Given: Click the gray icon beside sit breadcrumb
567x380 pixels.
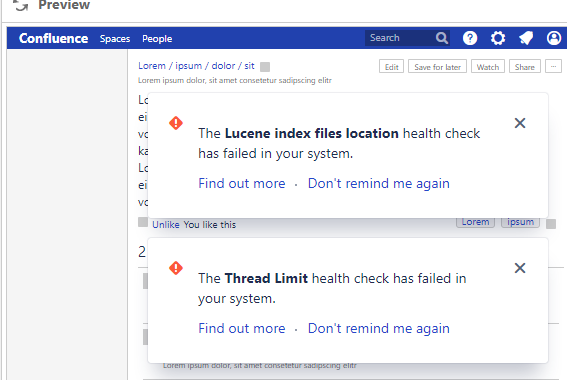Looking at the screenshot, I should [x=265, y=67].
